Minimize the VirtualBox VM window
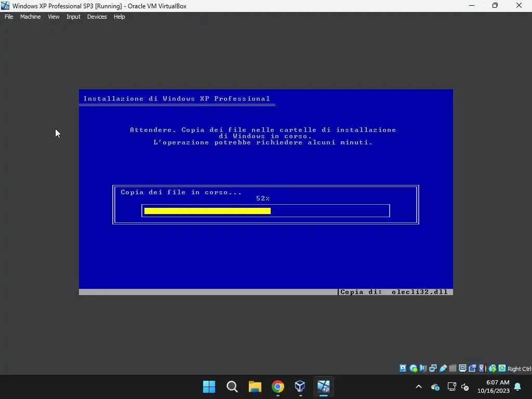This screenshot has width=532, height=399. pos(472,6)
